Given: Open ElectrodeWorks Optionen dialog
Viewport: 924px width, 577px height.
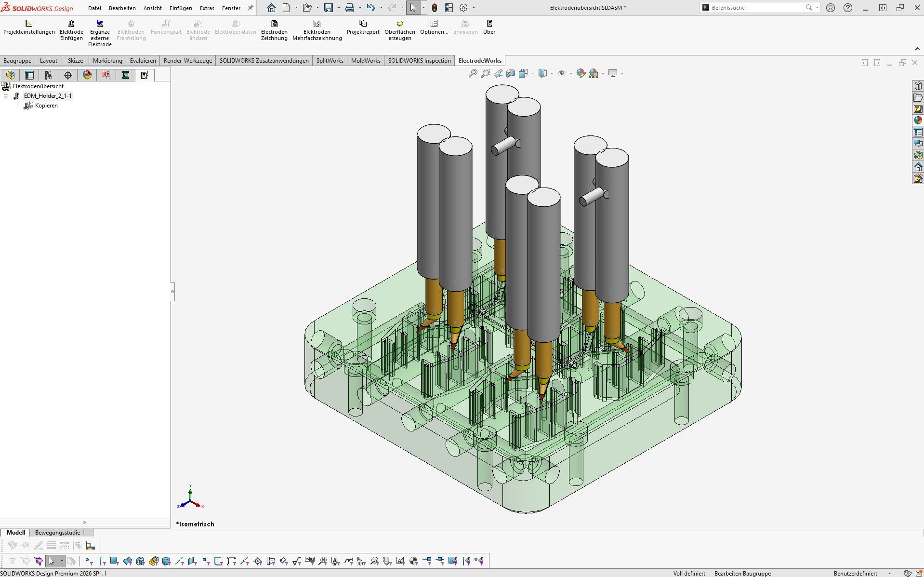Looking at the screenshot, I should 434,27.
